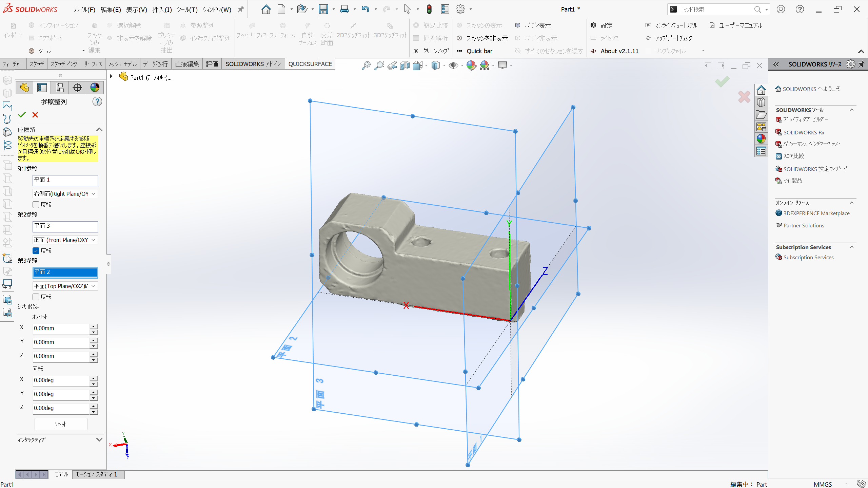Open the 3DEXPERIENCE Marketplace link
The width and height of the screenshot is (868, 488).
816,213
